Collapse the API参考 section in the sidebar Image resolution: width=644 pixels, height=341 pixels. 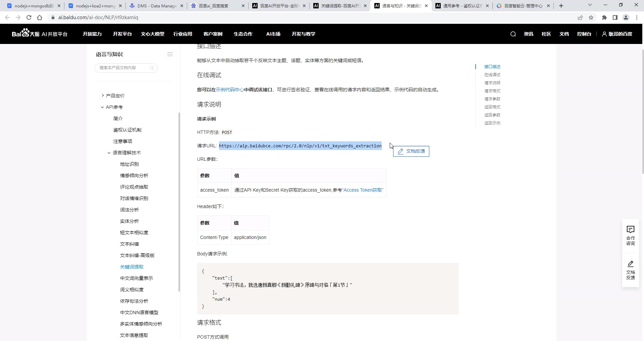pyautogui.click(x=102, y=107)
